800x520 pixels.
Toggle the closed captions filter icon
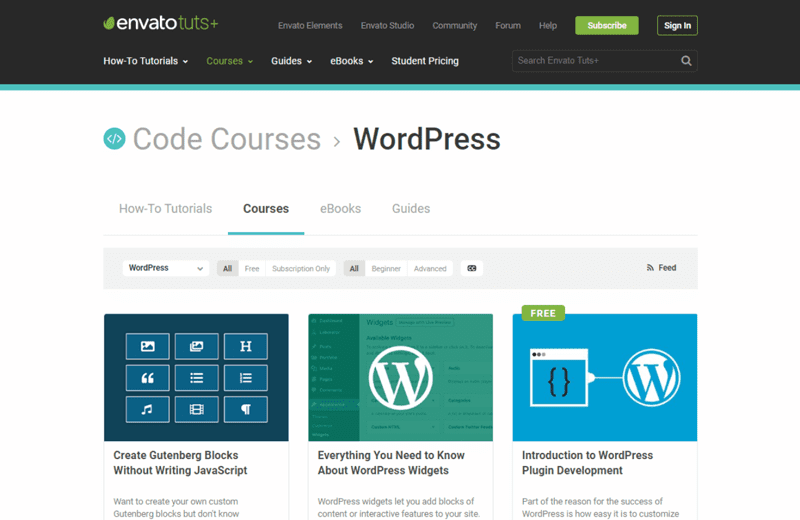(x=471, y=268)
